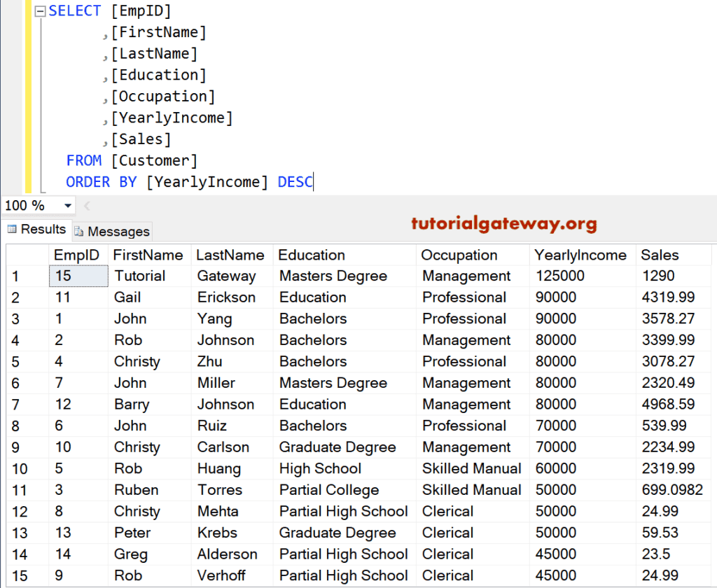Click the Messages tab page icon

[x=78, y=232]
